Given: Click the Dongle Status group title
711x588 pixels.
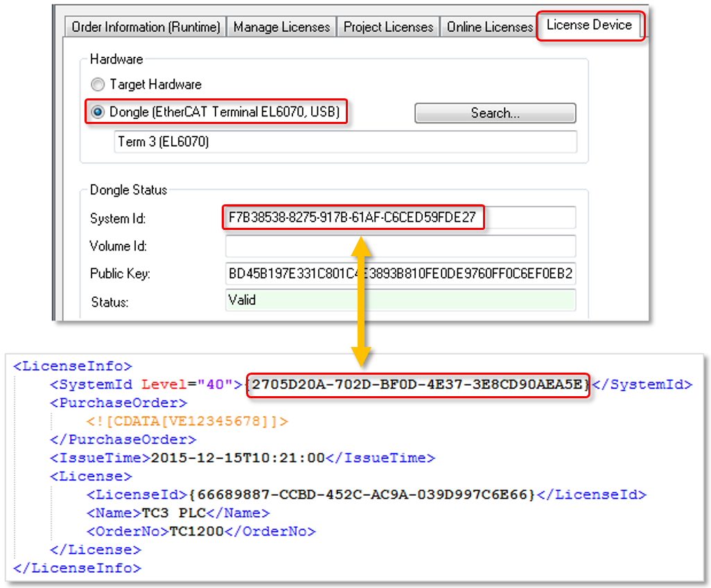Looking at the screenshot, I should click(x=129, y=190).
